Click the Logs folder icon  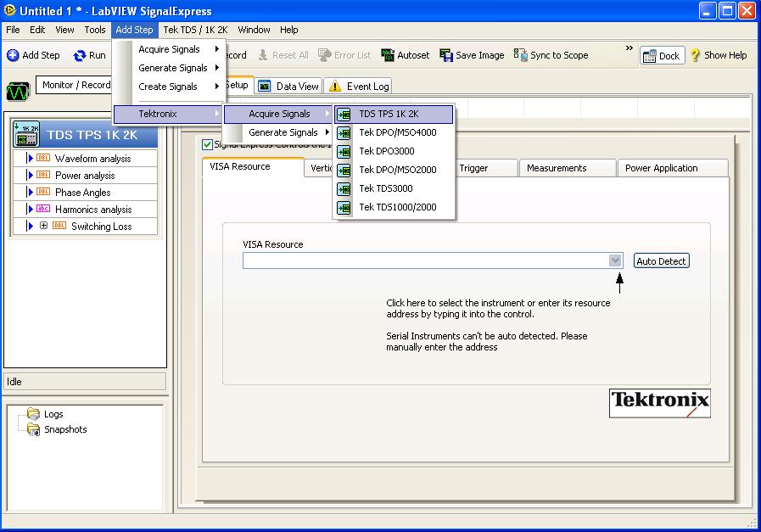(x=33, y=413)
